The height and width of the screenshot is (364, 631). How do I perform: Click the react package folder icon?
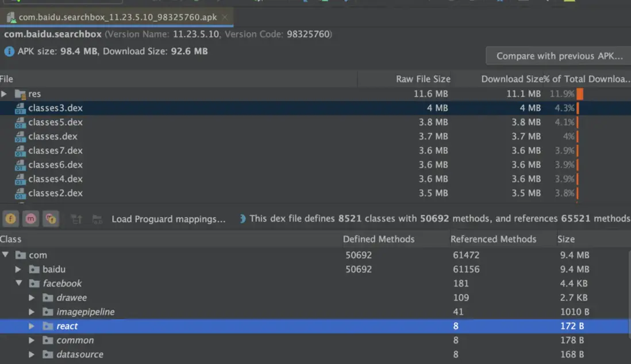tap(48, 326)
